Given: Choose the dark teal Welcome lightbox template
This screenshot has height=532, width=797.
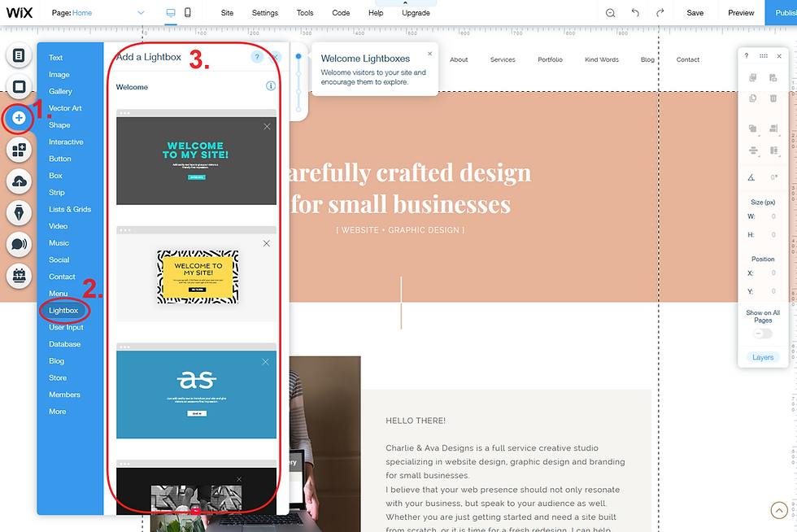Looking at the screenshot, I should click(196, 157).
